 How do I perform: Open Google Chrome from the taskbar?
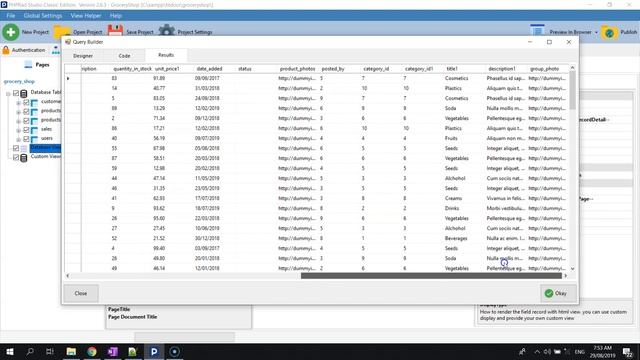click(x=92, y=351)
